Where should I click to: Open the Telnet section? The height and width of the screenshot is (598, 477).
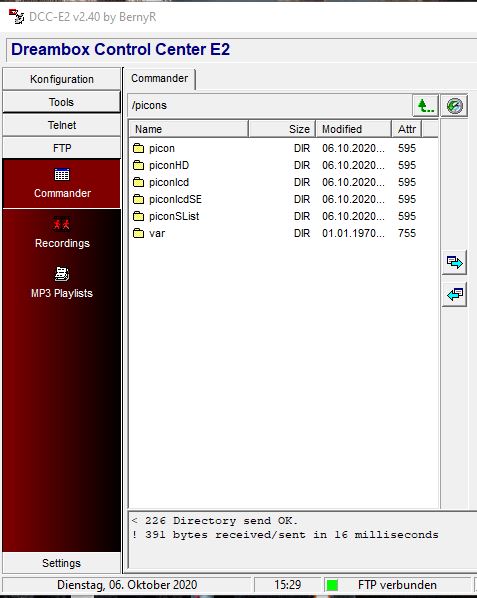coord(61,125)
